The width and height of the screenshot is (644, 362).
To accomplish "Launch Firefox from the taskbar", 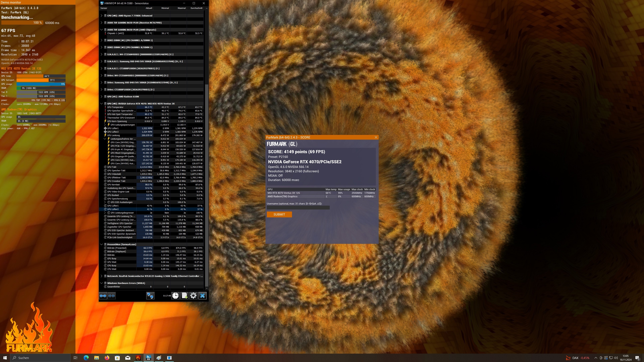I will [x=107, y=358].
